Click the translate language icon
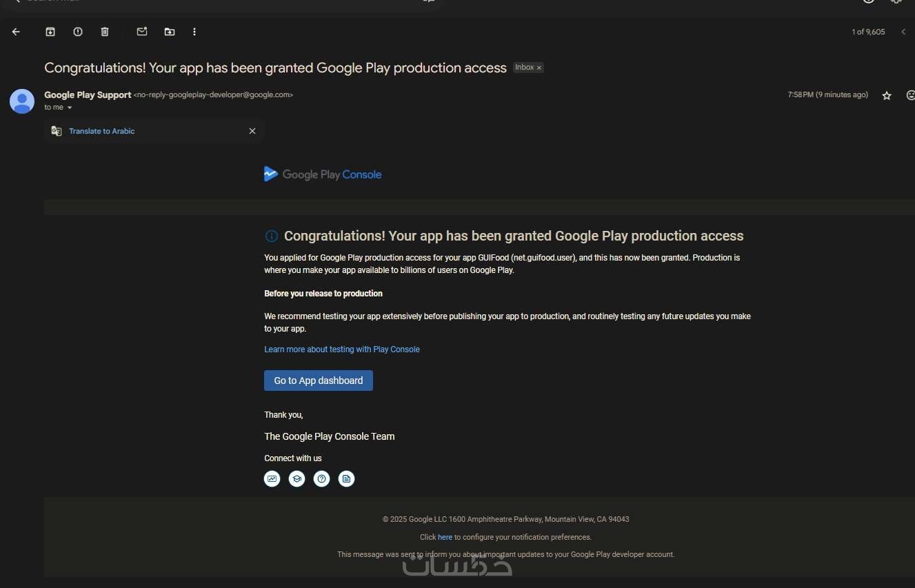 coord(57,131)
